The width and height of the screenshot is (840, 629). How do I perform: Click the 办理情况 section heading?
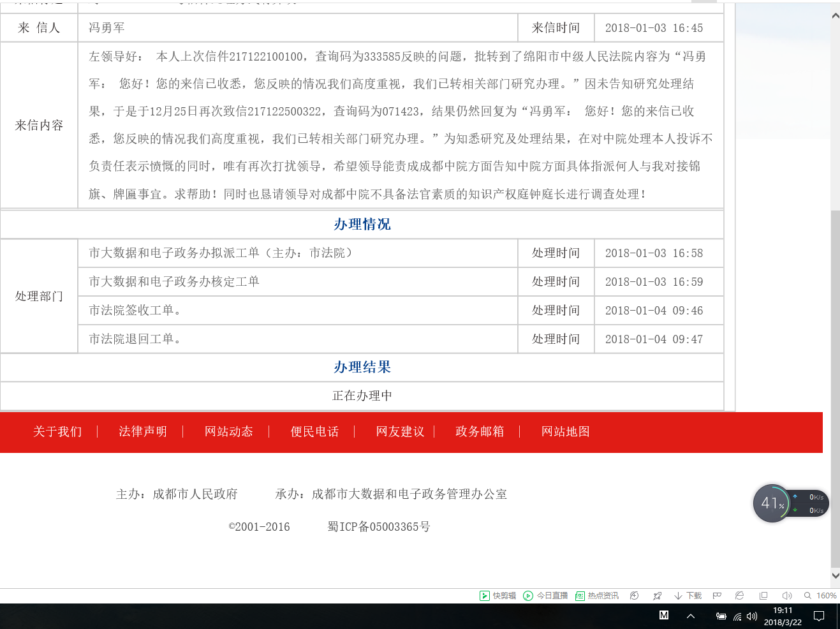362,225
